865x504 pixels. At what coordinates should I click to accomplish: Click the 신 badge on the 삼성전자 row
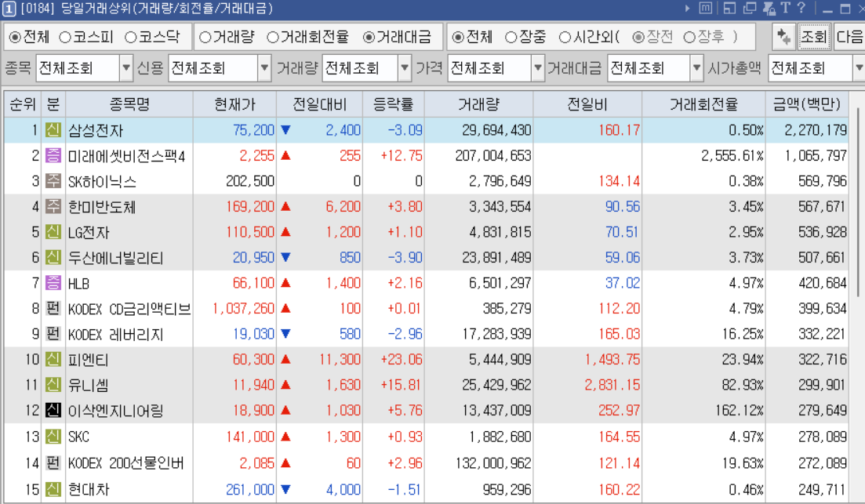(53, 130)
